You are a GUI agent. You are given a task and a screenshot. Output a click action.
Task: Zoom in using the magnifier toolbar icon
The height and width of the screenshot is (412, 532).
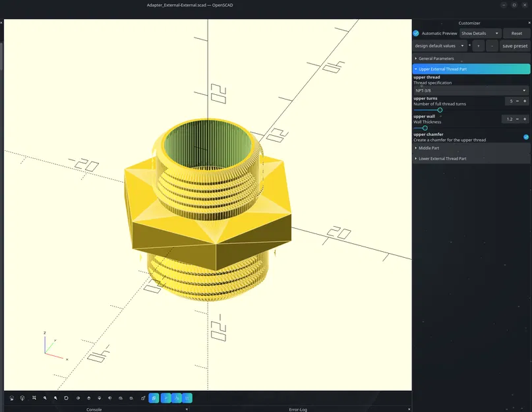[45, 398]
